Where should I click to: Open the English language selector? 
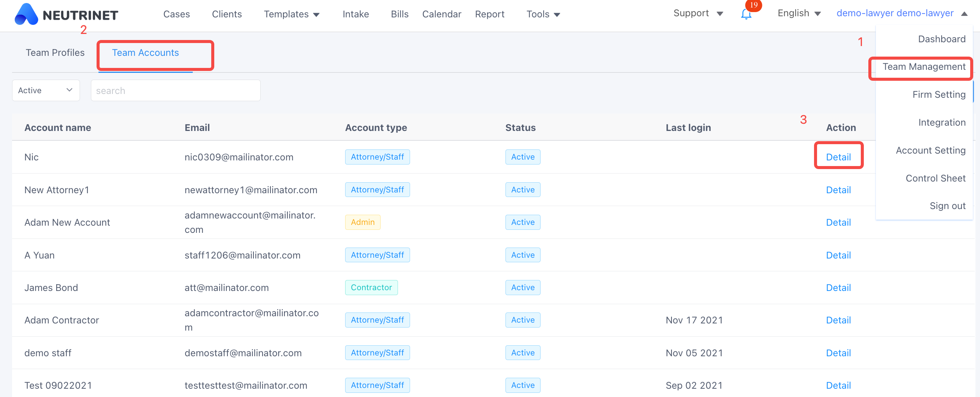click(799, 13)
